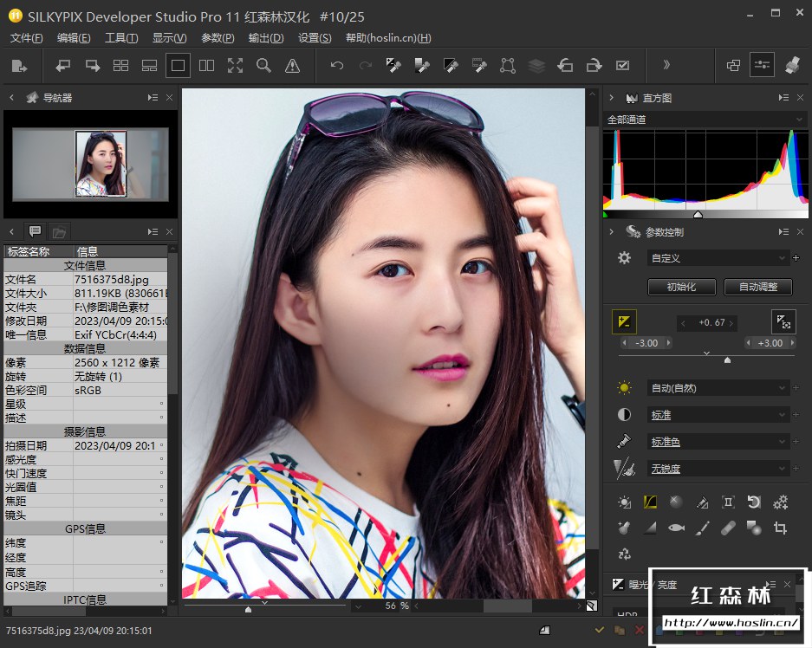Select the highlighted tone curve icon
812x648 pixels.
649,501
